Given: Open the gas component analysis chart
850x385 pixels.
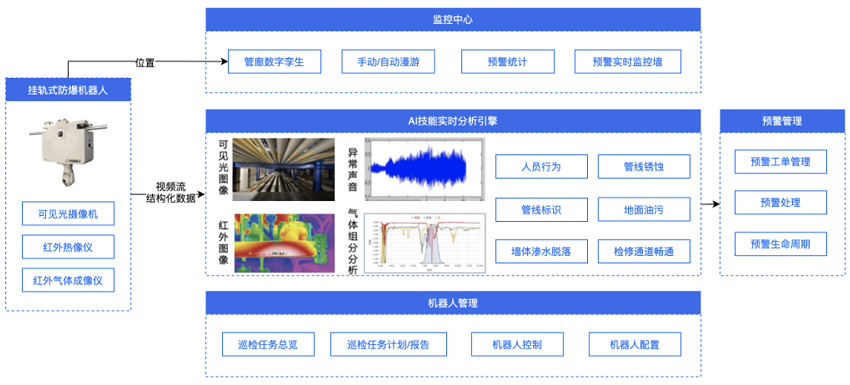Looking at the screenshot, I should [424, 243].
